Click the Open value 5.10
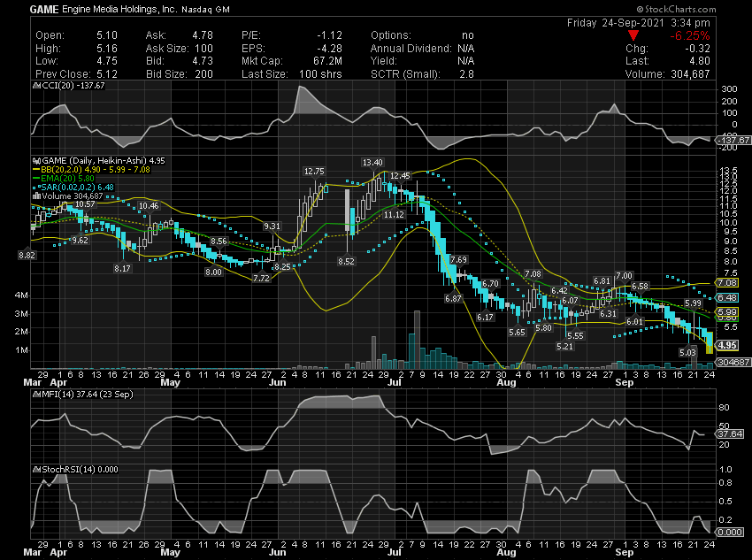752x560 pixels. click(x=107, y=35)
